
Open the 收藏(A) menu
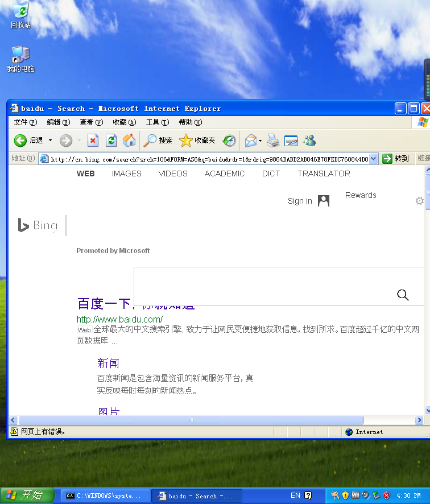[x=125, y=122]
